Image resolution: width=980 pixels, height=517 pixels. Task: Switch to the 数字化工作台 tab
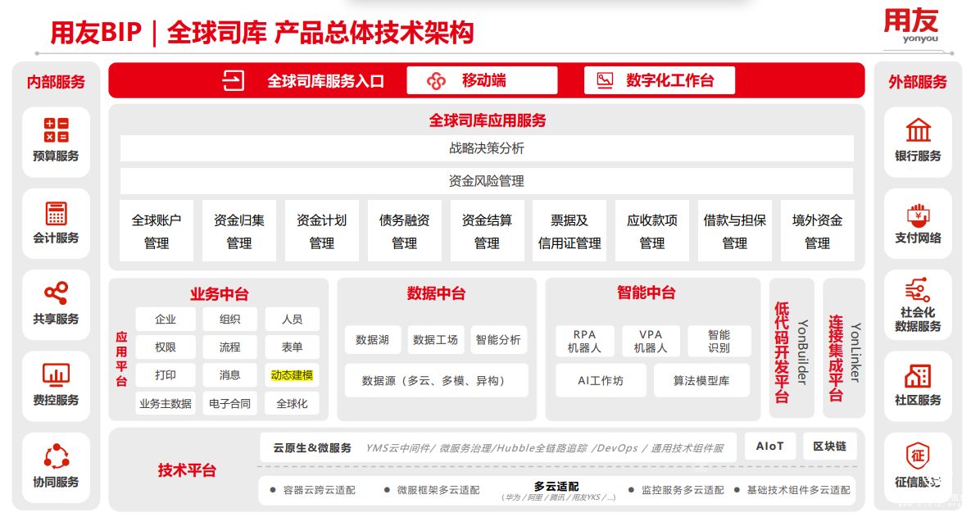point(659,80)
